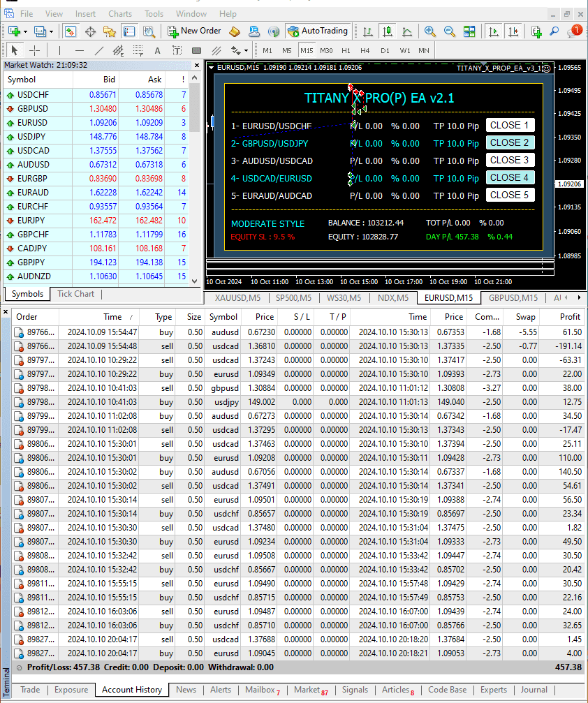Toggle the Data Window crosshair-target icon
The width and height of the screenshot is (588, 703).
[x=90, y=31]
